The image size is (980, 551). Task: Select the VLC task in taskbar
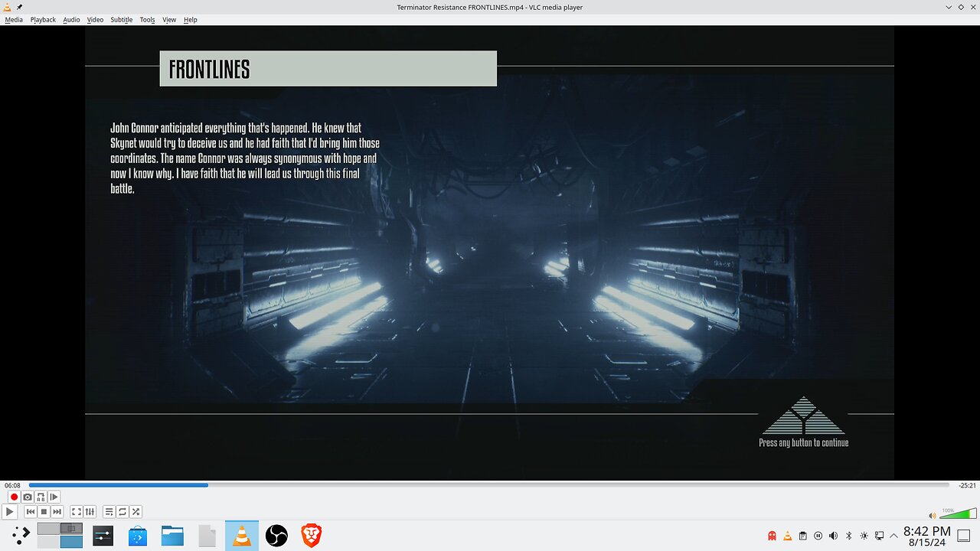click(242, 536)
